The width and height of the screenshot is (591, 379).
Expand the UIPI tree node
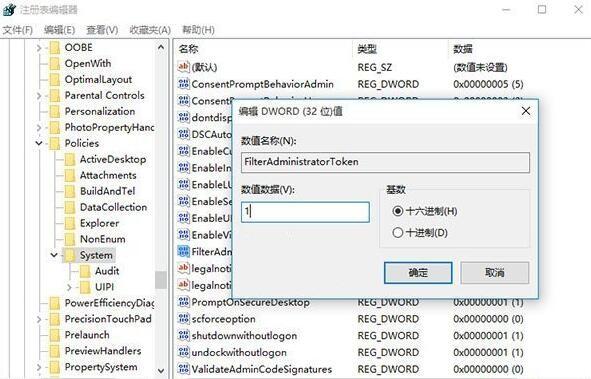point(69,287)
